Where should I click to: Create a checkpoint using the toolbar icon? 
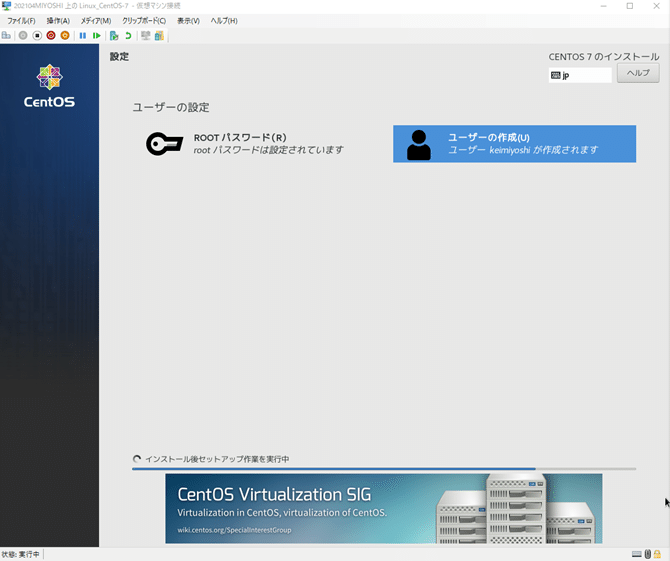click(114, 35)
